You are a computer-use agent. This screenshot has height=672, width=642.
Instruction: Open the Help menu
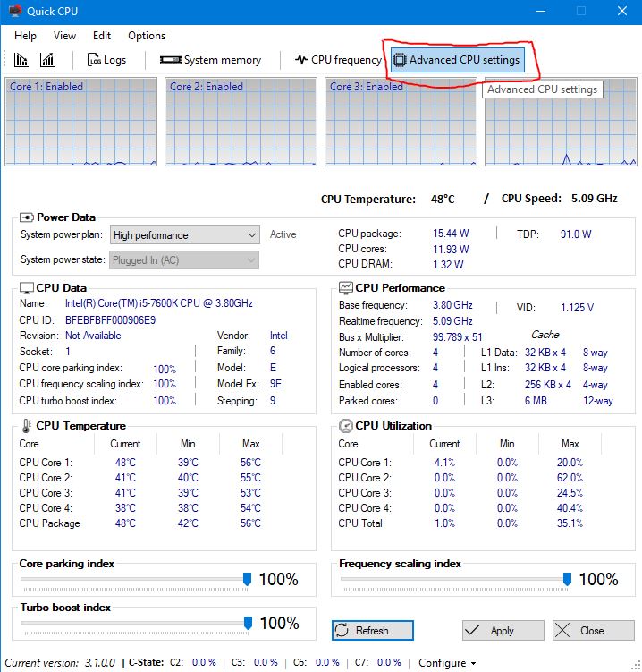(25, 36)
